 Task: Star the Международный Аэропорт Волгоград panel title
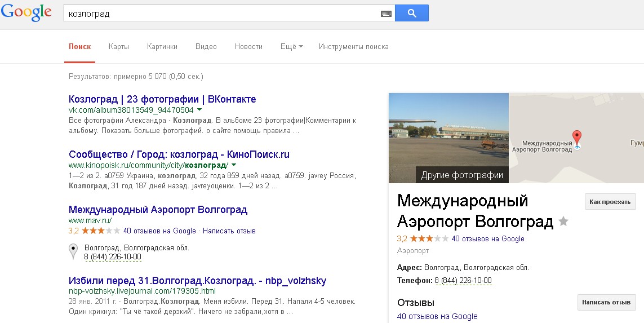563,222
